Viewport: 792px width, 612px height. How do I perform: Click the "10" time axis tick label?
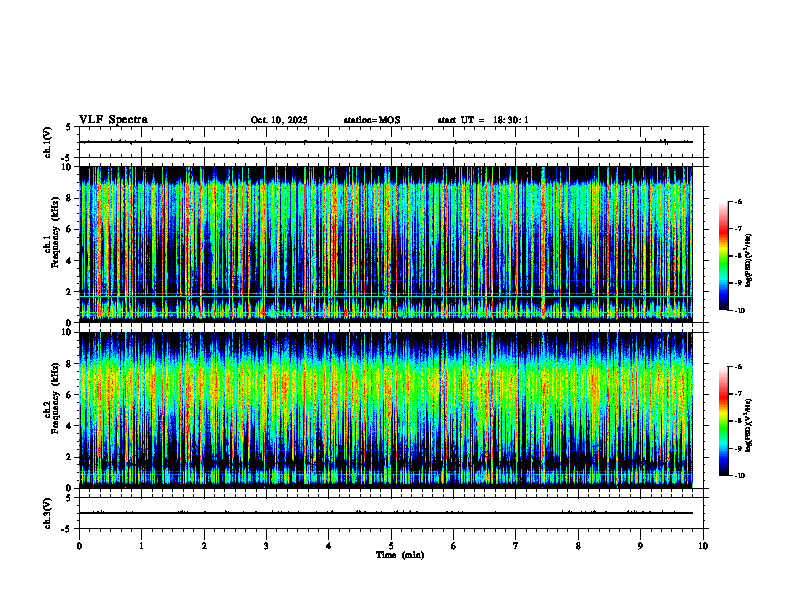coord(703,546)
